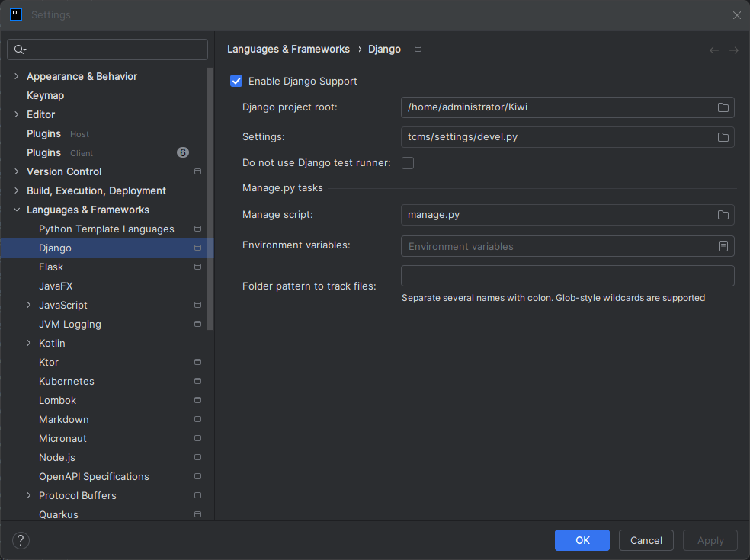Expand the Editor section
Screen dimensions: 750x560
point(17,114)
